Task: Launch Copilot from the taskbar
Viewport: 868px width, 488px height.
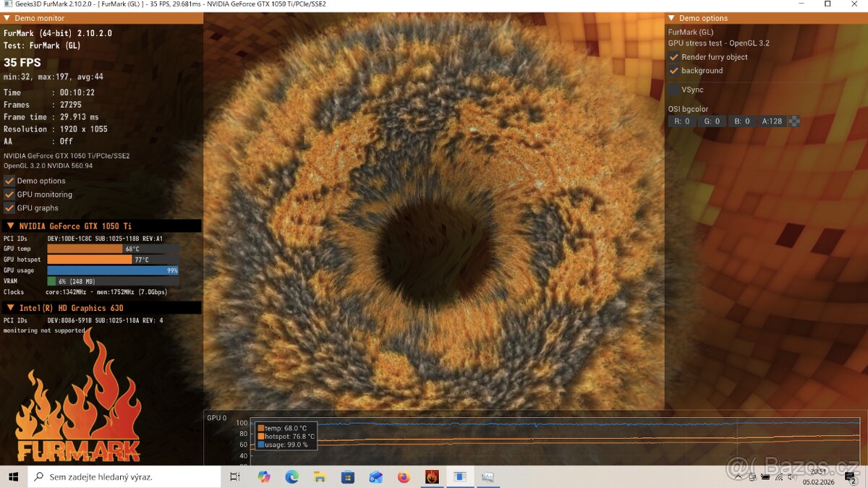Action: pyautogui.click(x=263, y=477)
